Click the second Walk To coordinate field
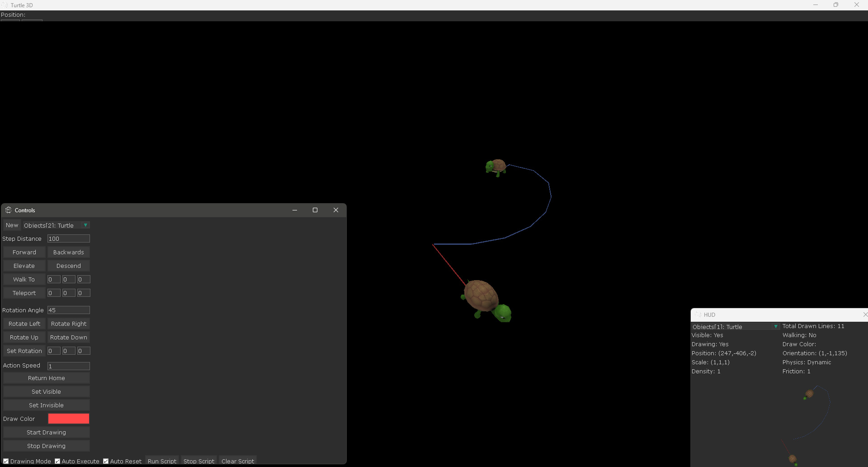The width and height of the screenshot is (868, 467). point(69,280)
